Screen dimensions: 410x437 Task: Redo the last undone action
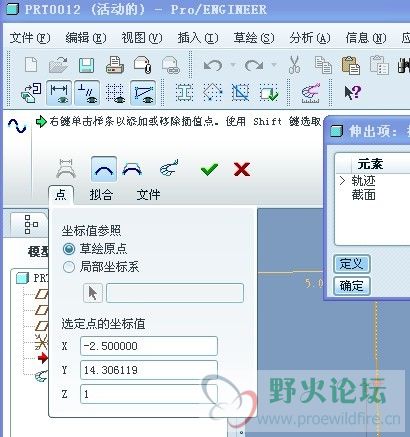click(254, 65)
